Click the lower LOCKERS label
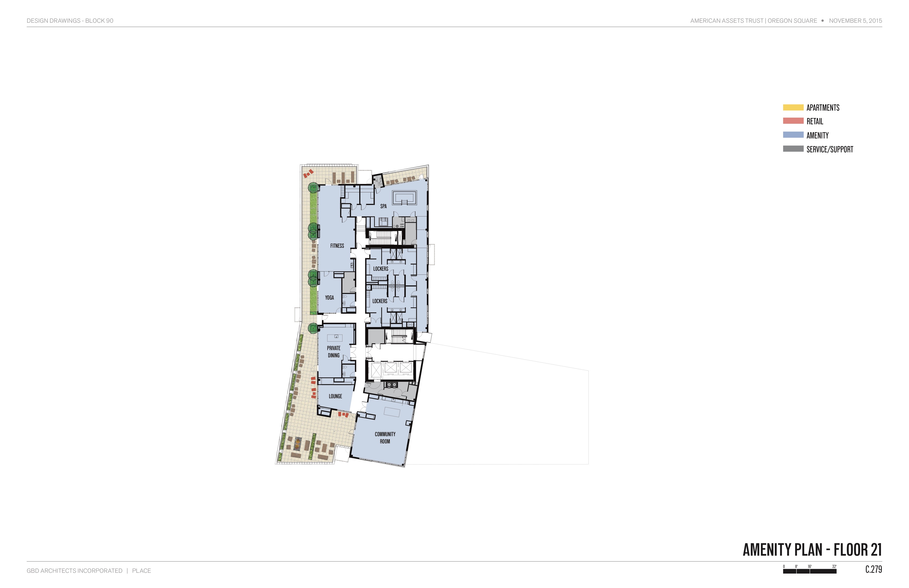This screenshot has height=588, width=909. 380,301
